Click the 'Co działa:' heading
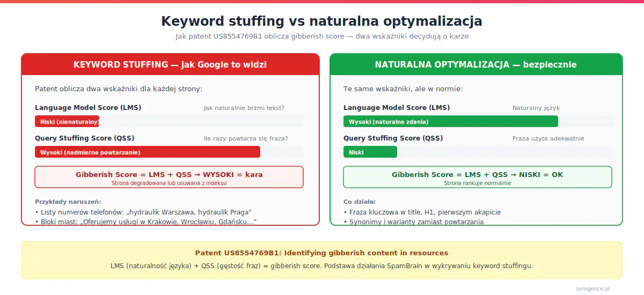 coord(360,202)
